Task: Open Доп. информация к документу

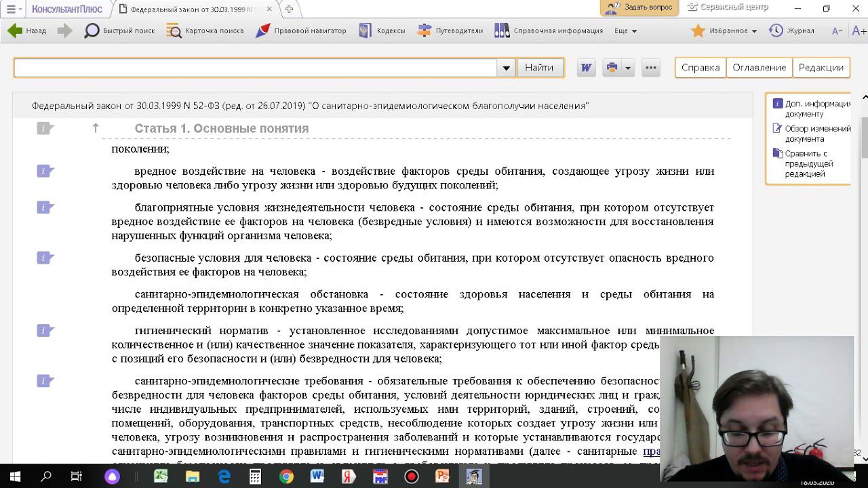Action: [812, 108]
